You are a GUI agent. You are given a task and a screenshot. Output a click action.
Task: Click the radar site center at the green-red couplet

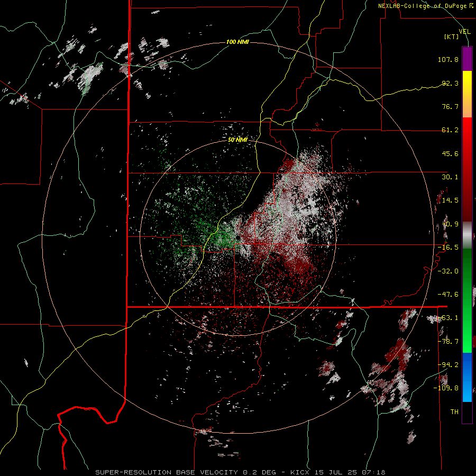click(x=237, y=237)
